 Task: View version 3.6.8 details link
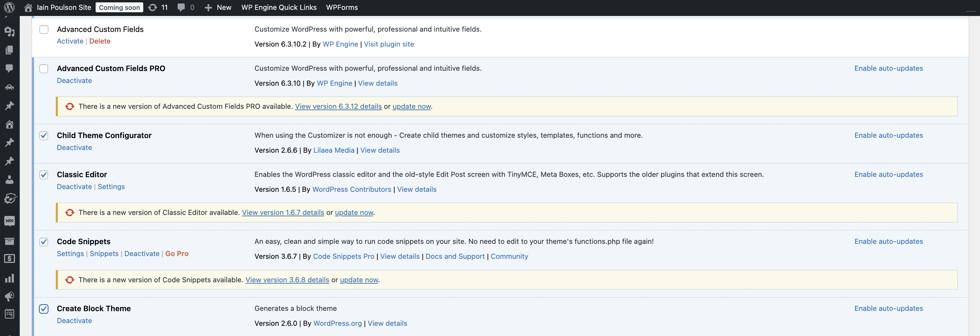tap(287, 280)
